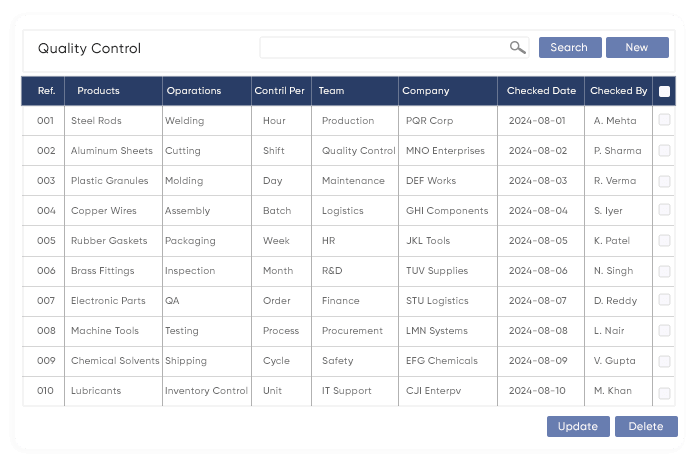699x464 pixels.
Task: Check the box for Steel Rods row
Action: pos(665,120)
